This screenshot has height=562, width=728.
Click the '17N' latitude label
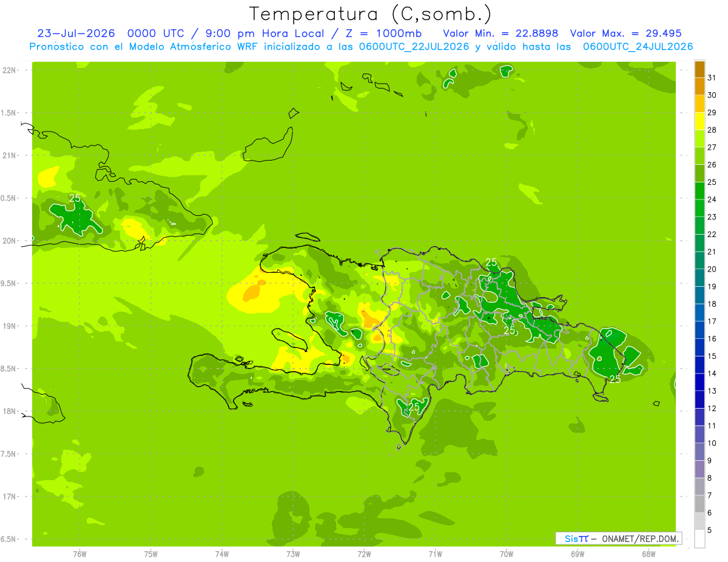8,497
